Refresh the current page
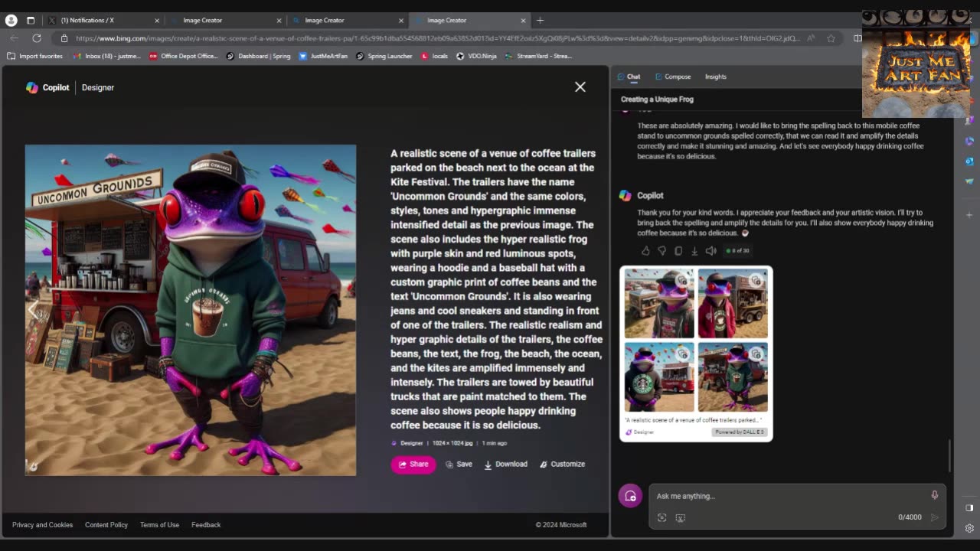This screenshot has width=980, height=551. 37,38
